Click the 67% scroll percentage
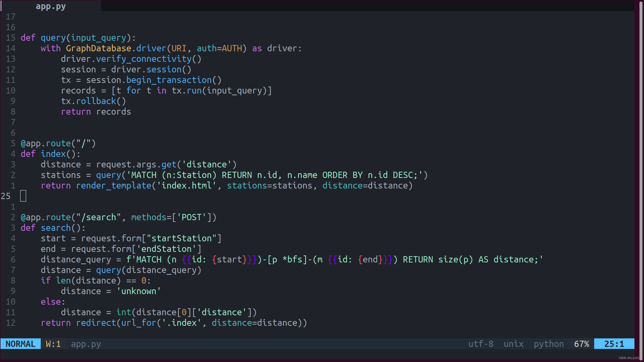The height and width of the screenshot is (362, 644). [582, 344]
